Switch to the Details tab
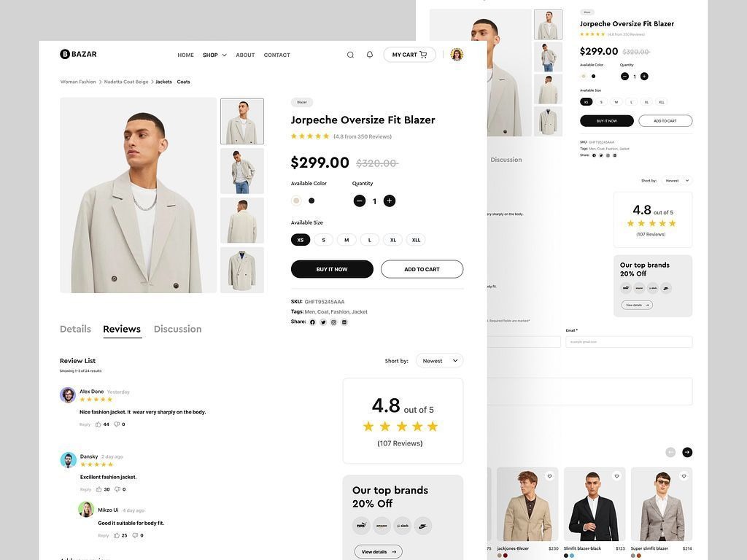The image size is (747, 560). click(75, 328)
